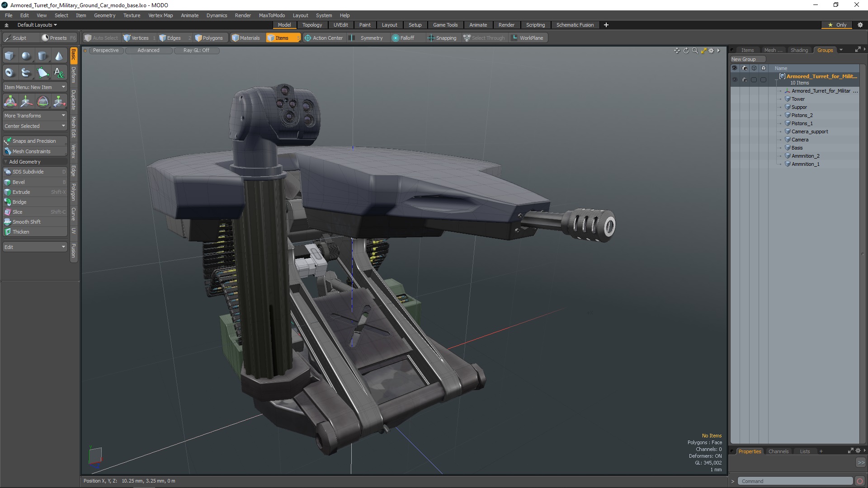Viewport: 868px width, 488px height.
Task: Click the Mesh Constraints button
Action: (x=35, y=151)
